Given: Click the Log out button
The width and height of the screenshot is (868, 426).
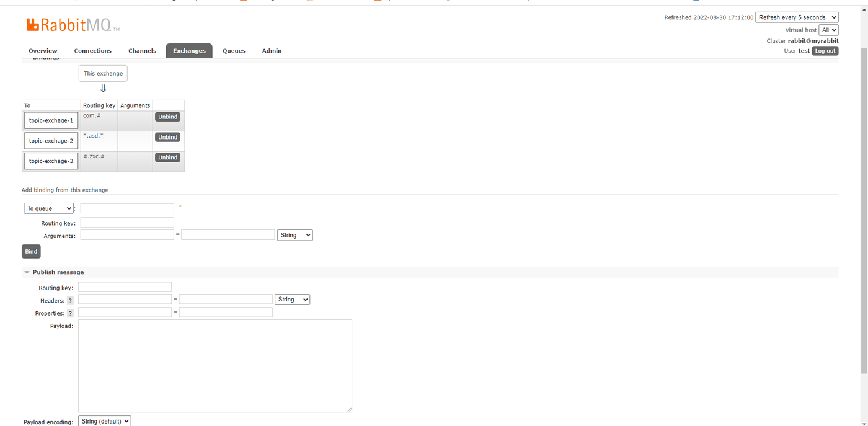Looking at the screenshot, I should coord(825,51).
